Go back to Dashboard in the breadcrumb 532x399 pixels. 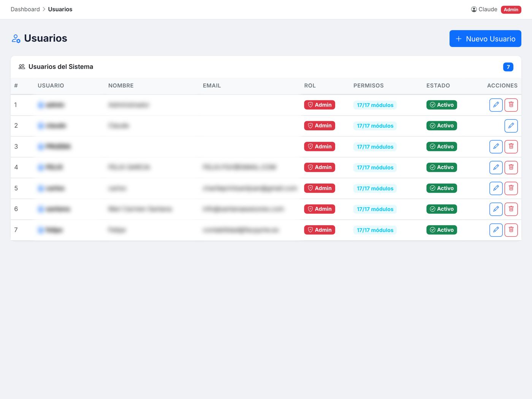pyautogui.click(x=25, y=9)
